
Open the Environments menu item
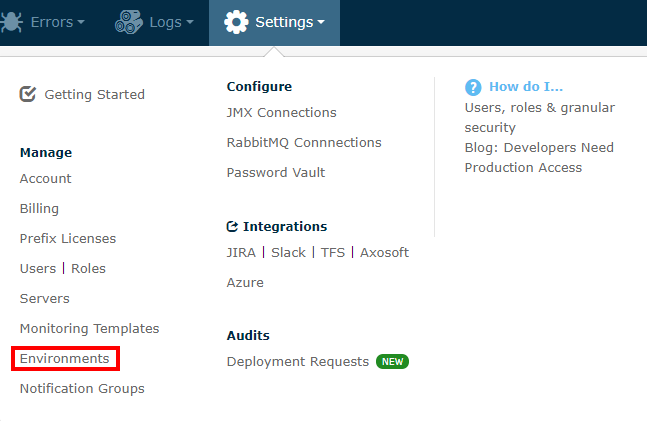65,358
